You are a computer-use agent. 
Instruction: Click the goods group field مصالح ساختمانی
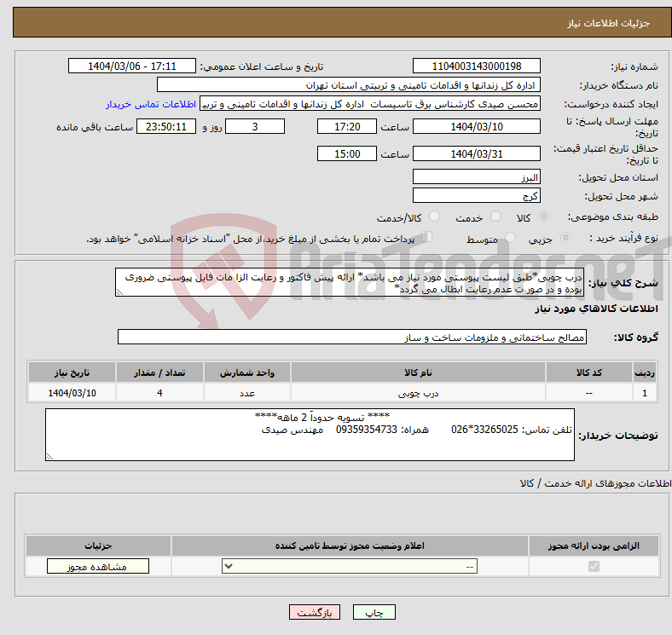pyautogui.click(x=352, y=337)
